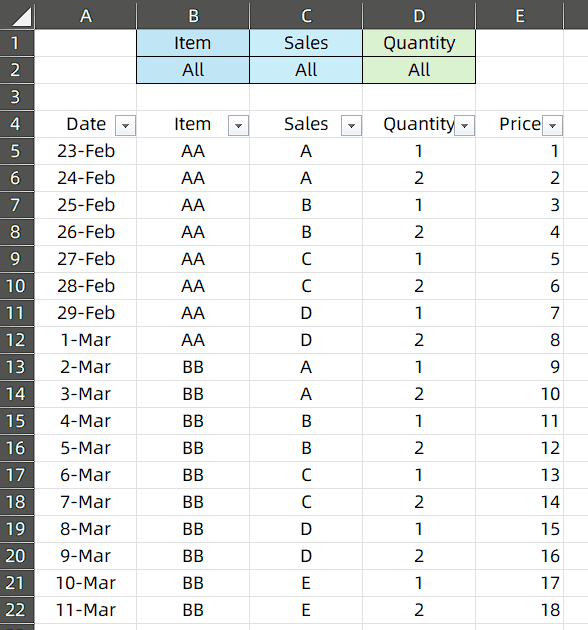Select the Price cell showing 13
This screenshot has width=588, height=630.
(520, 475)
